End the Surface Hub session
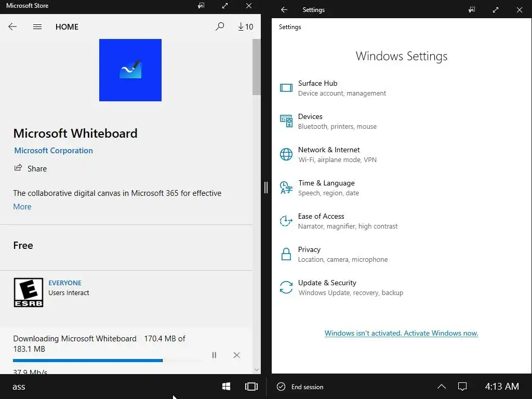The image size is (532, 399). [x=300, y=387]
